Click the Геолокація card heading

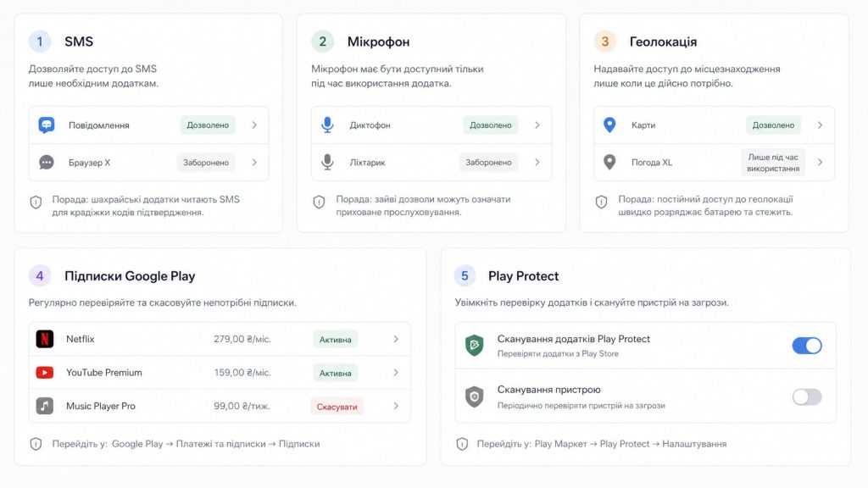coord(663,42)
